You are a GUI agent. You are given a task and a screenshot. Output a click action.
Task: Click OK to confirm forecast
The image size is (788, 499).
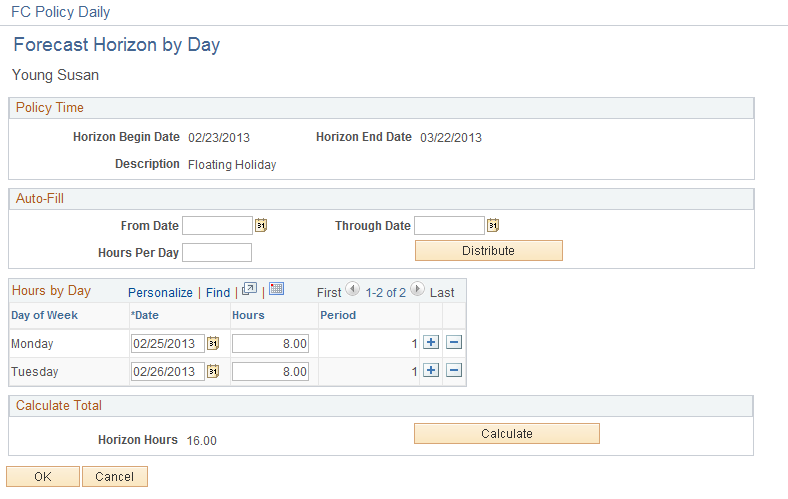[x=43, y=477]
